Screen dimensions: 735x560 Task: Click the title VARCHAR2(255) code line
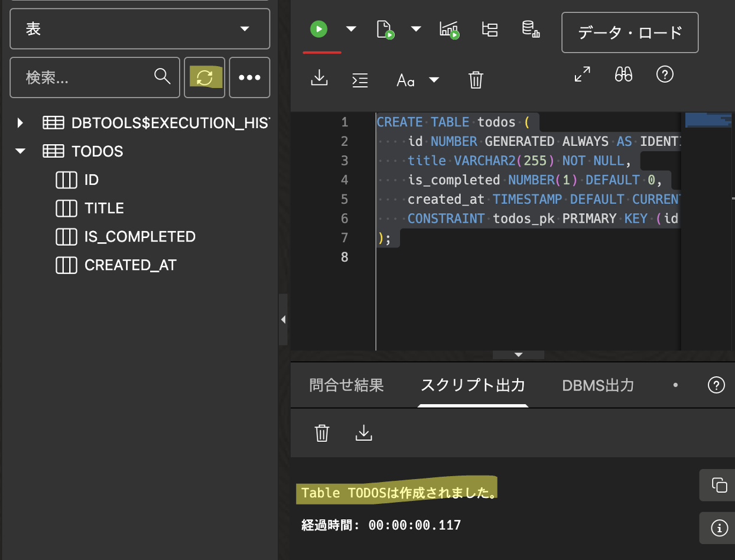pos(520,161)
